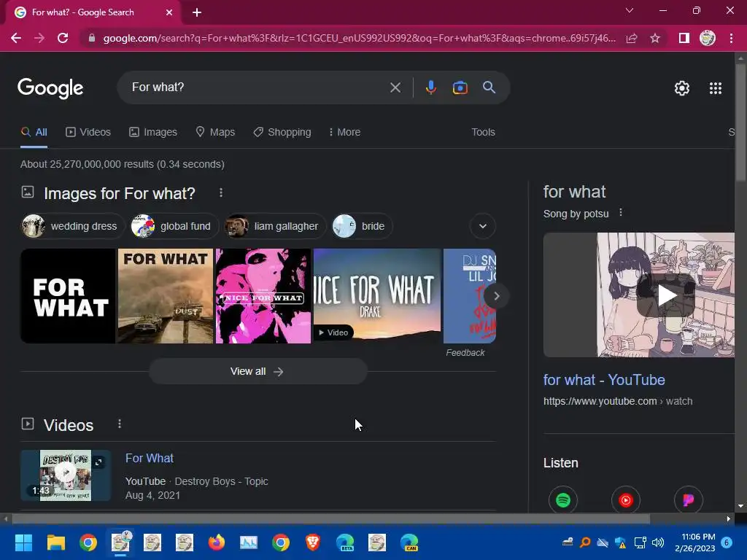Open the 'FOR WHAT' dust road image

tap(166, 296)
